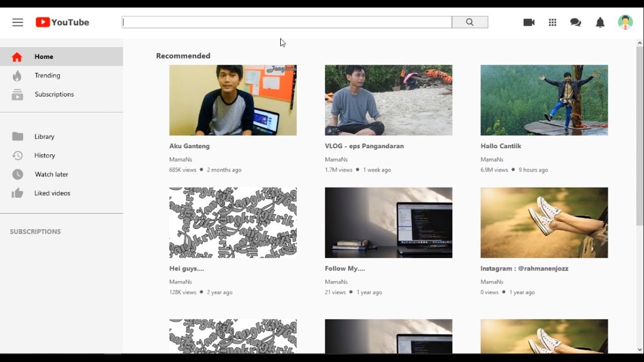
Task: Click the SUBSCRIPTIONS sidebar heading
Action: 35,232
